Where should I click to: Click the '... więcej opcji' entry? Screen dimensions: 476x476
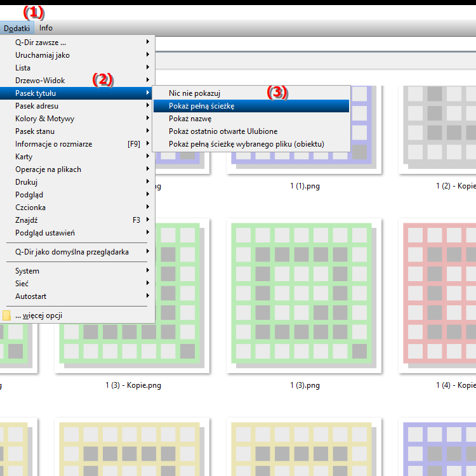(x=77, y=315)
